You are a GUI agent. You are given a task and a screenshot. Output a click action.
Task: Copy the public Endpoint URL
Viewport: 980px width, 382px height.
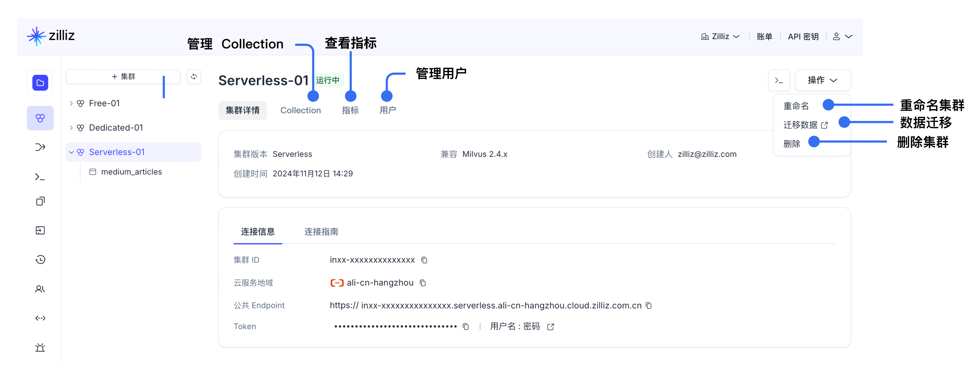point(649,306)
